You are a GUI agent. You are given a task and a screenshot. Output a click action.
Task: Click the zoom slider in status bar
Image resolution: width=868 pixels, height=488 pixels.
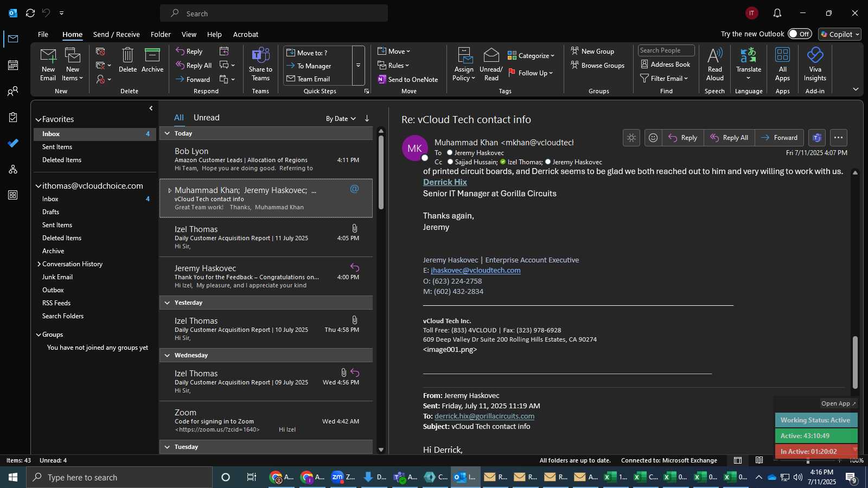808,460
